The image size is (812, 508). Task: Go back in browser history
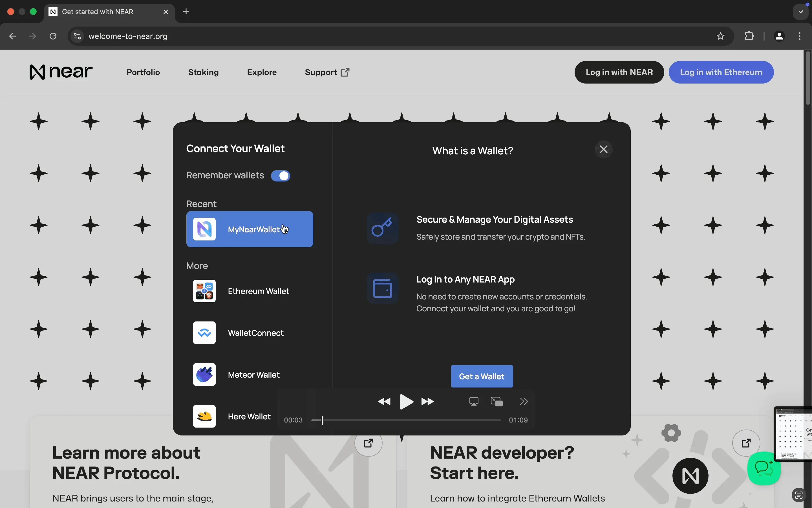coord(12,36)
